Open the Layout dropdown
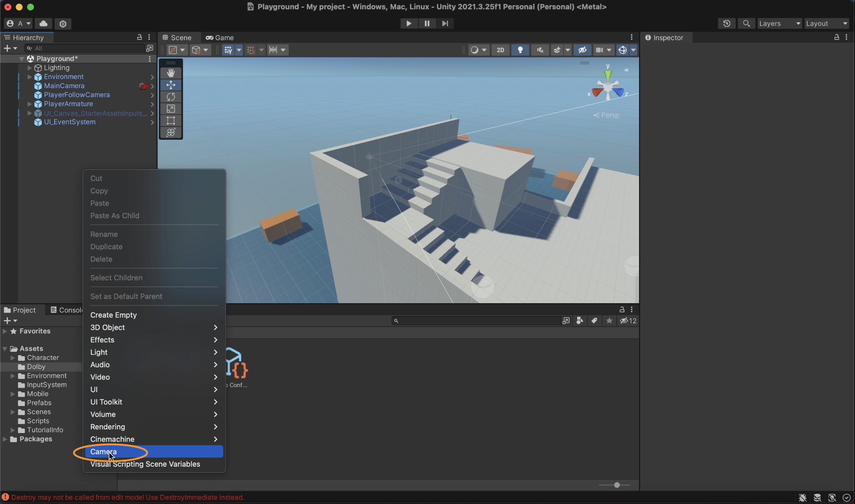 [x=826, y=23]
